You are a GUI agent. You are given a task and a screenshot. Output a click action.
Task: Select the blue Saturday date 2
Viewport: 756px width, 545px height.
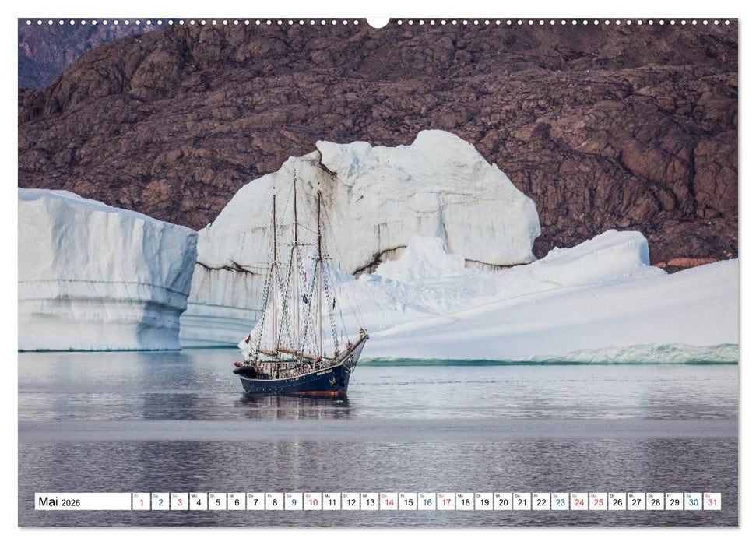[160, 503]
